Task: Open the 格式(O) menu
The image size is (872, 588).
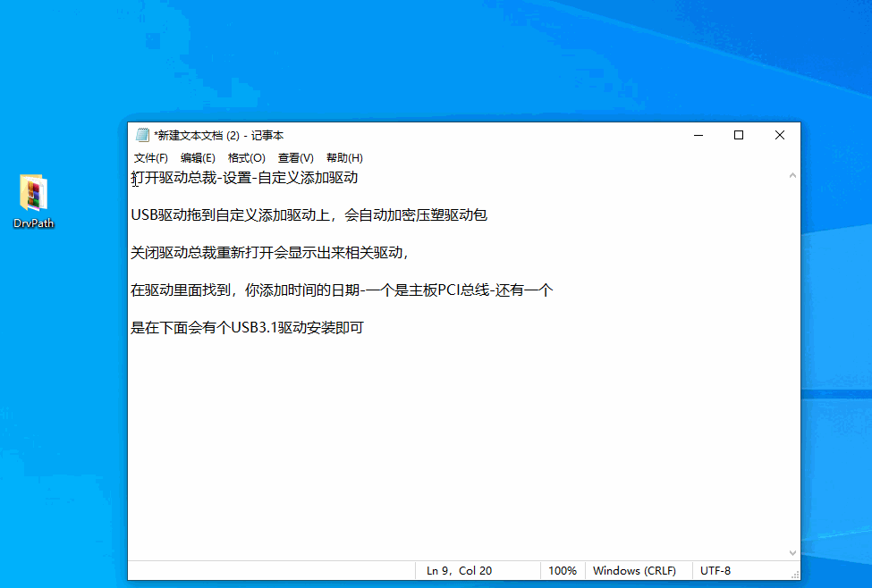Action: [x=247, y=157]
